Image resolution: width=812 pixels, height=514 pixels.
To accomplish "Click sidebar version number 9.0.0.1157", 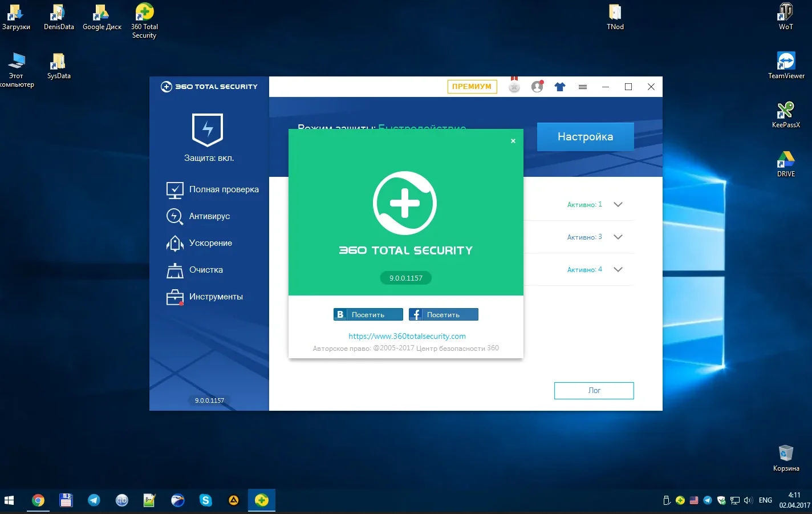I will (209, 400).
